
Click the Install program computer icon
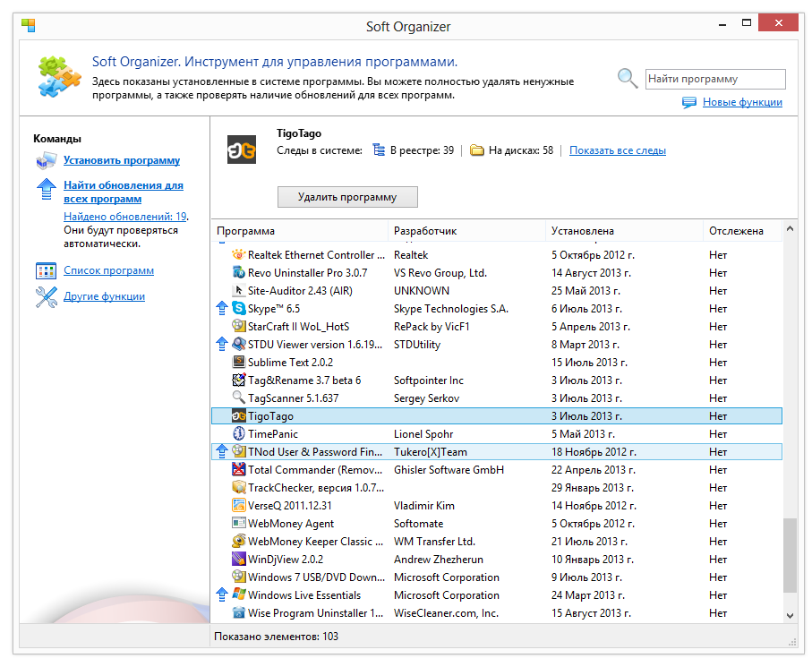click(x=46, y=160)
